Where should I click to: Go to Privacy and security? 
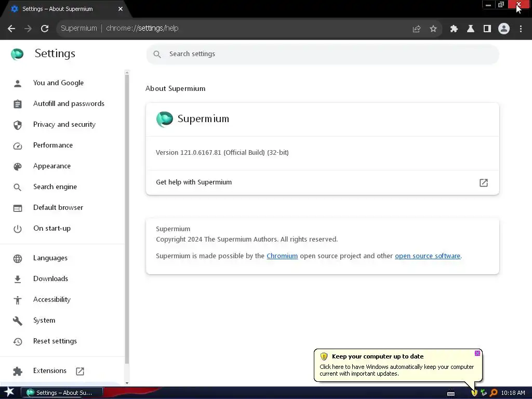click(64, 124)
